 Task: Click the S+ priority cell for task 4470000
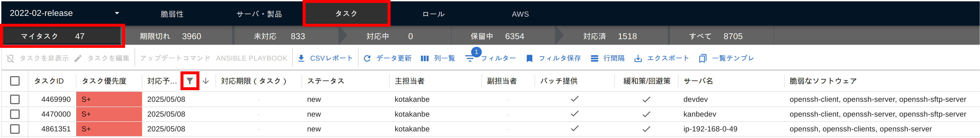pos(109,114)
